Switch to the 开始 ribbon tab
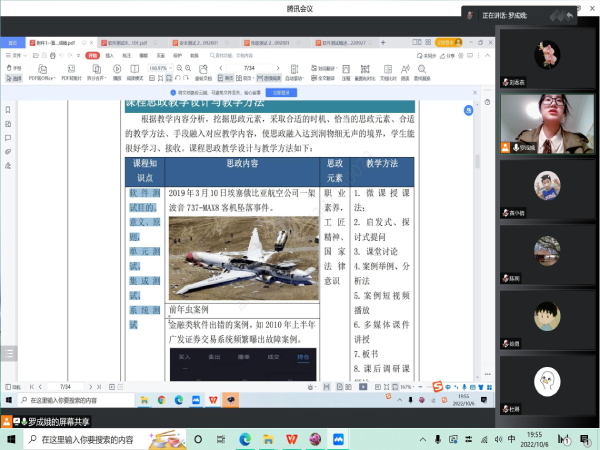Screen dimensions: 600x450 pyautogui.click(x=92, y=56)
